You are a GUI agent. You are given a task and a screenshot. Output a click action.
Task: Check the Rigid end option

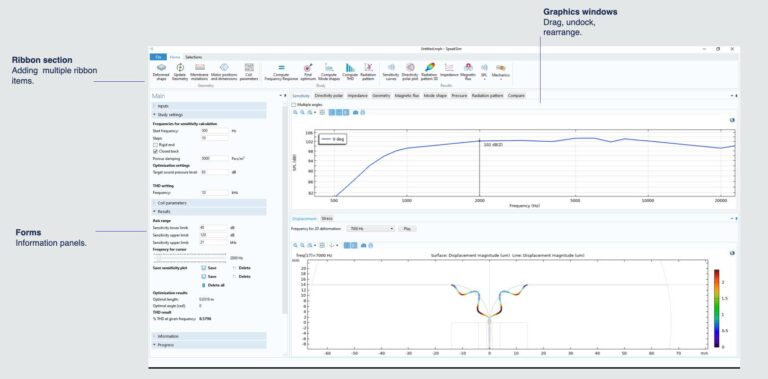155,145
